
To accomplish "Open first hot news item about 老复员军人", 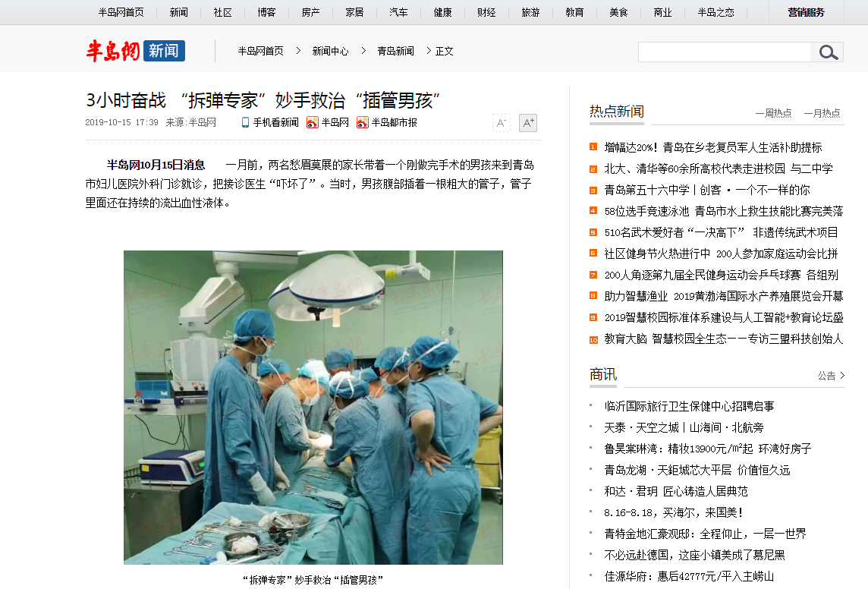I will pyautogui.click(x=713, y=147).
